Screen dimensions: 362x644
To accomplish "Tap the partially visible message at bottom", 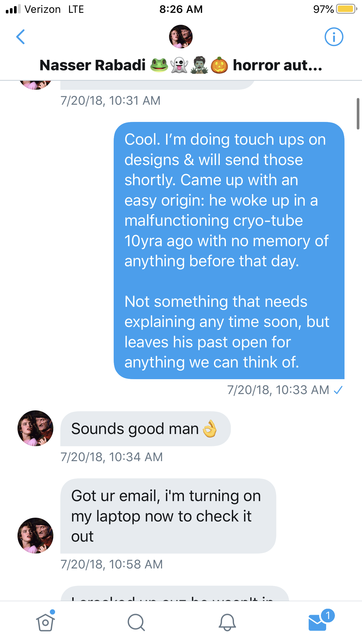I will [x=175, y=593].
